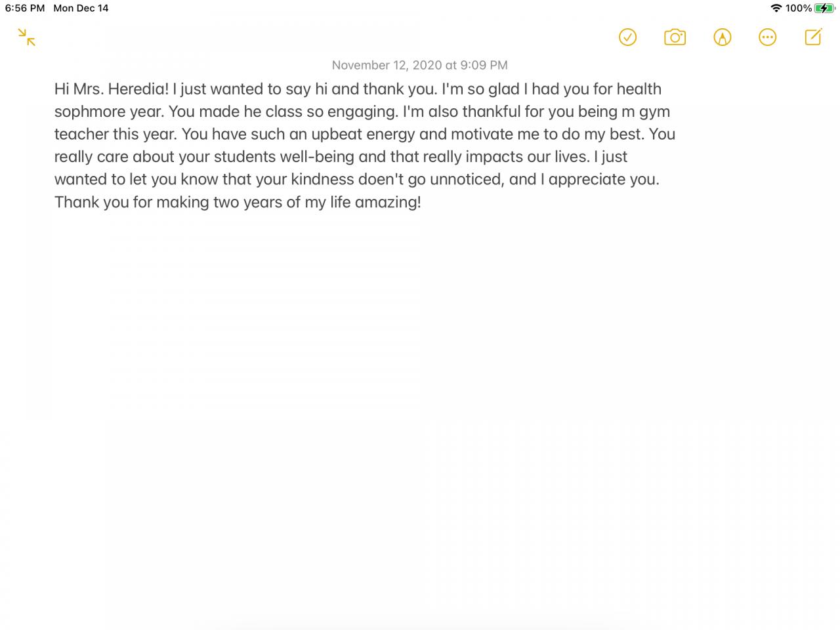Compose a new note
The height and width of the screenshot is (630, 840).
pos(813,37)
